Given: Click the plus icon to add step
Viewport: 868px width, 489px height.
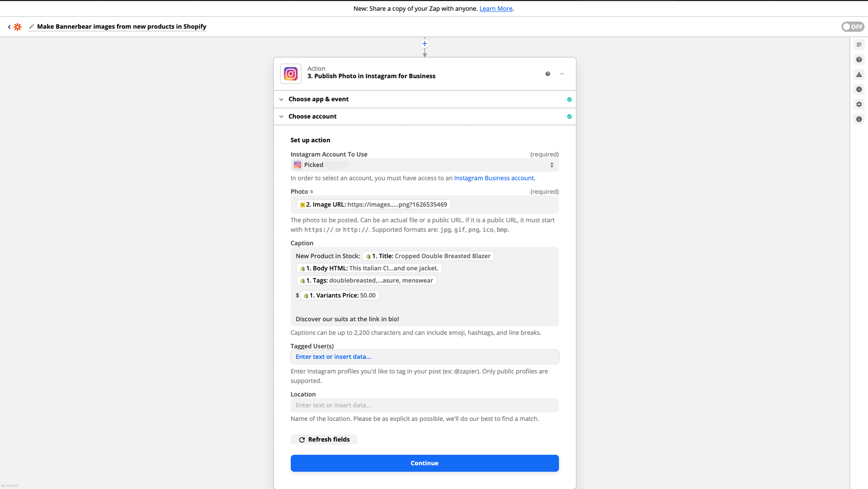Looking at the screenshot, I should pos(424,43).
